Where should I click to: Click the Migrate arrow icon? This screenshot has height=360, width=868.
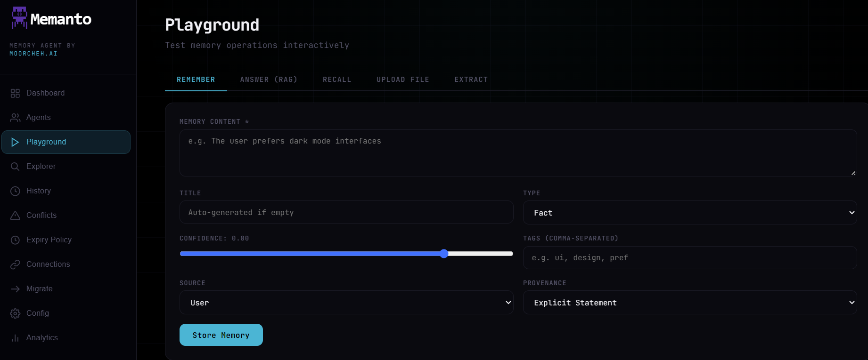[15, 289]
